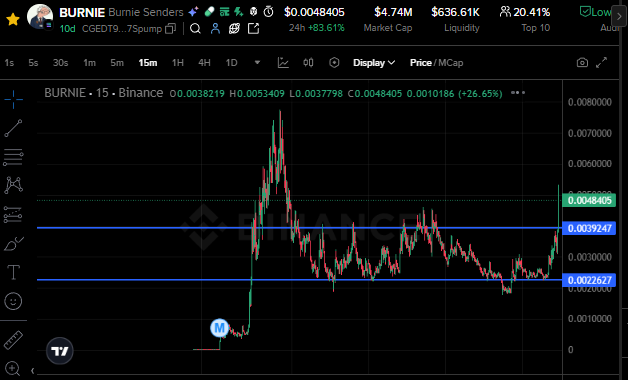The height and width of the screenshot is (380, 628).
Task: Click the green lightning bolt icon
Action: (x=239, y=12)
